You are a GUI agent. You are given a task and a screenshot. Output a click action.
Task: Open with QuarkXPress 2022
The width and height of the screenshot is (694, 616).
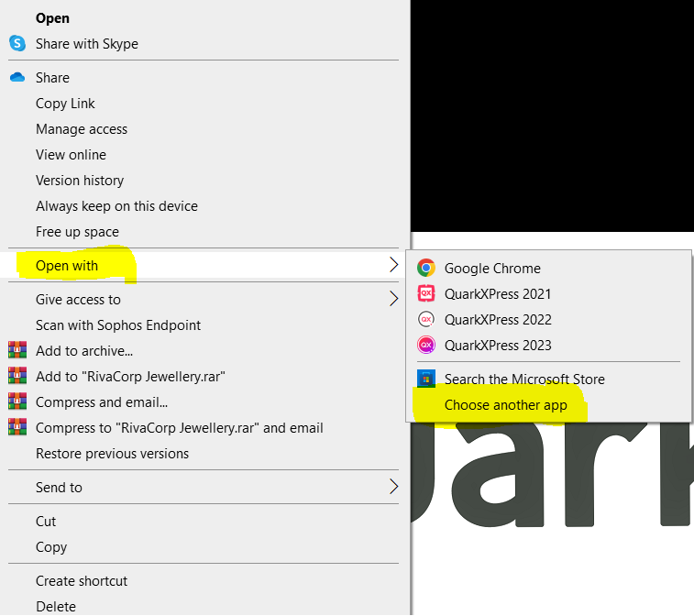click(x=549, y=320)
